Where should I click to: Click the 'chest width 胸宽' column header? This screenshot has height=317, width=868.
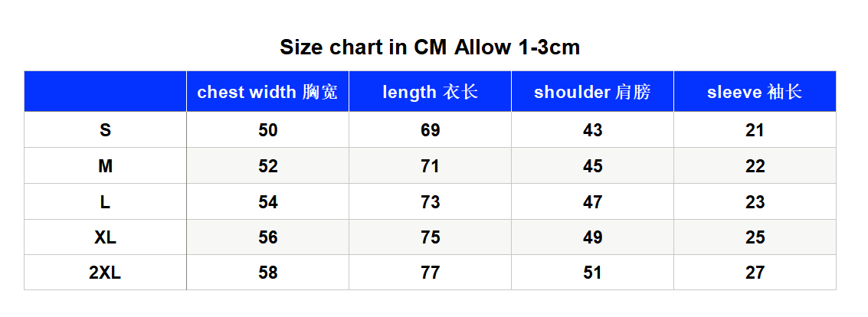tap(267, 92)
